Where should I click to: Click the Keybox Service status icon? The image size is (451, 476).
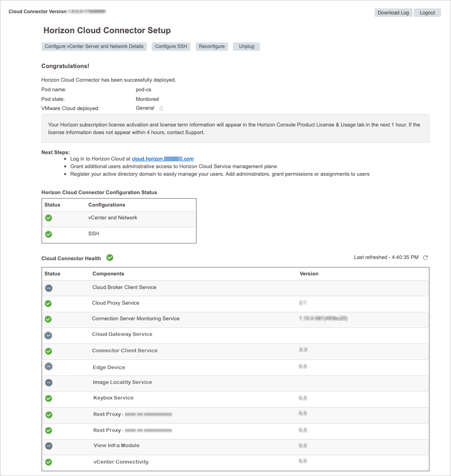coord(48,399)
